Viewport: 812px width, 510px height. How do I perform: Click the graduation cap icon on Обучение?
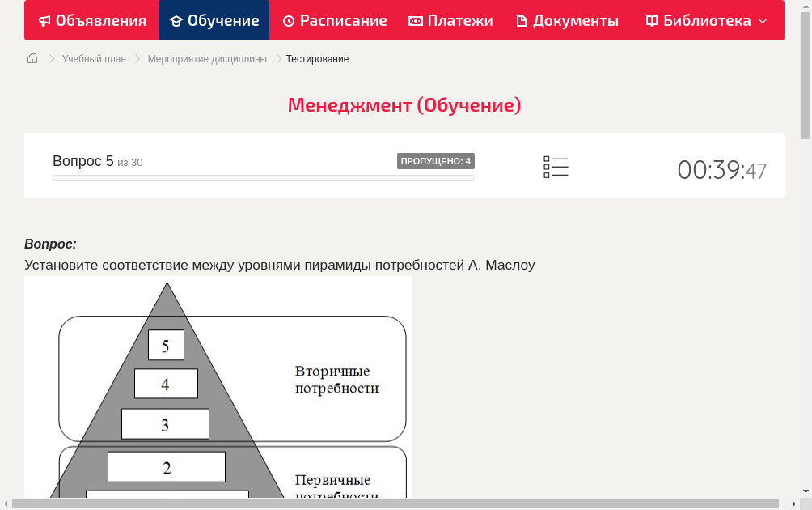pyautogui.click(x=176, y=20)
